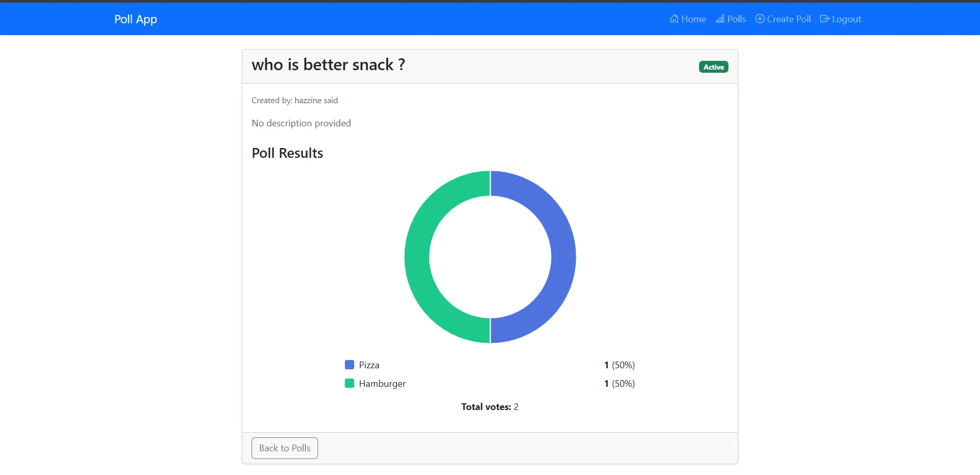980x475 pixels.
Task: Select the Pizza legend label
Action: (369, 365)
